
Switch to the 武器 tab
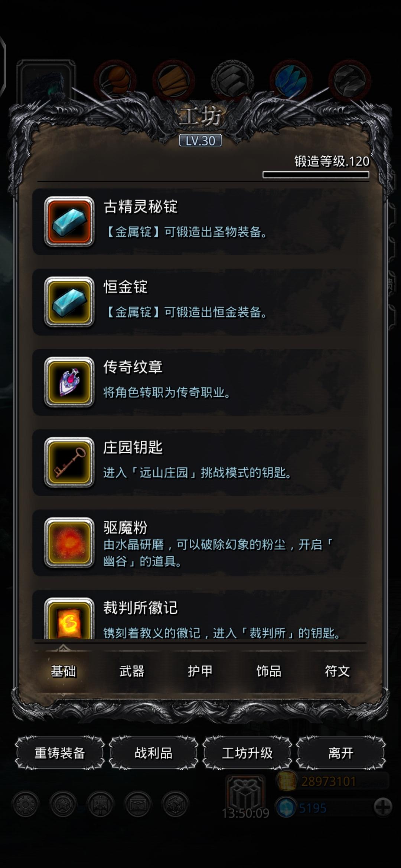[x=132, y=671]
